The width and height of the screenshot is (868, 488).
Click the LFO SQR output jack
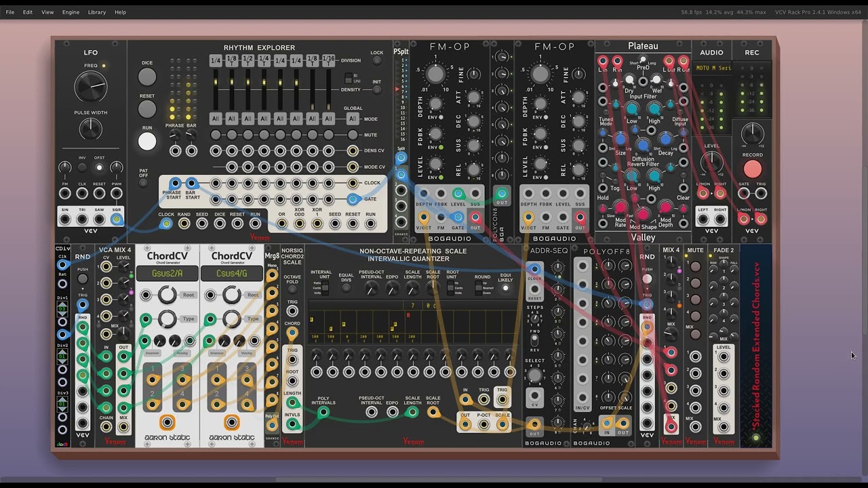click(x=116, y=220)
